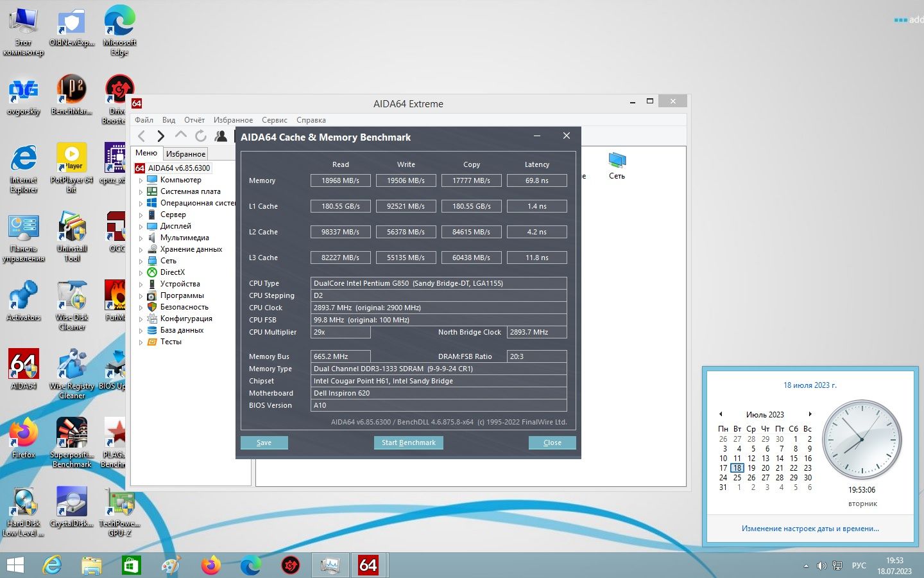Image resolution: width=924 pixels, height=578 pixels.
Task: Click the Start Benchmark button
Action: point(408,442)
